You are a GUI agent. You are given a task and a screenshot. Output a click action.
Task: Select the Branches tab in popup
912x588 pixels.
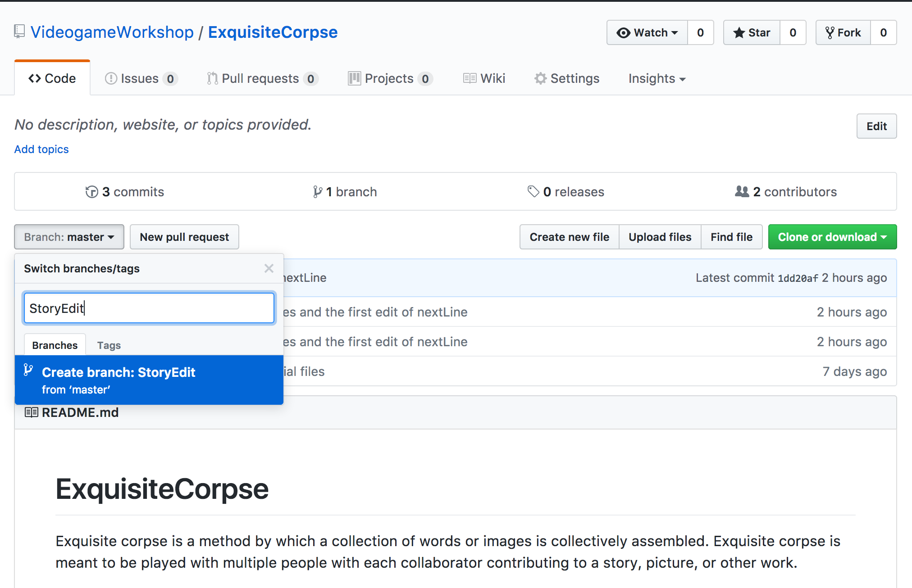(x=55, y=345)
